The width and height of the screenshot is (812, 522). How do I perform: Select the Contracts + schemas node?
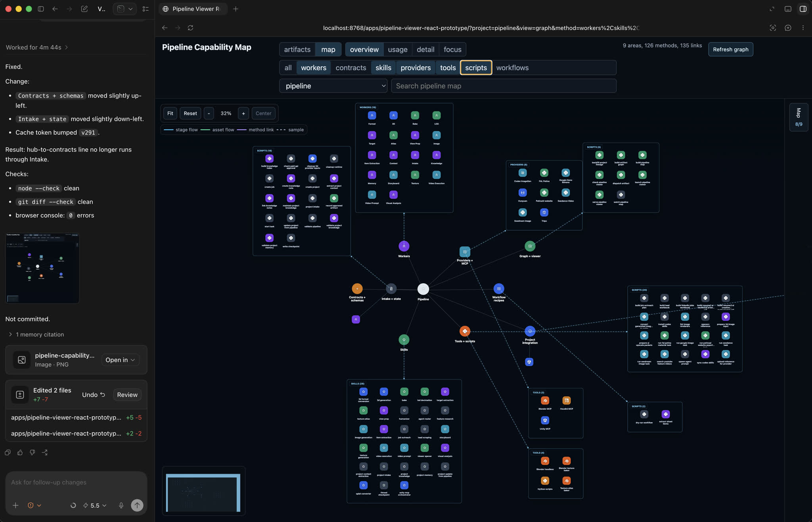click(357, 289)
